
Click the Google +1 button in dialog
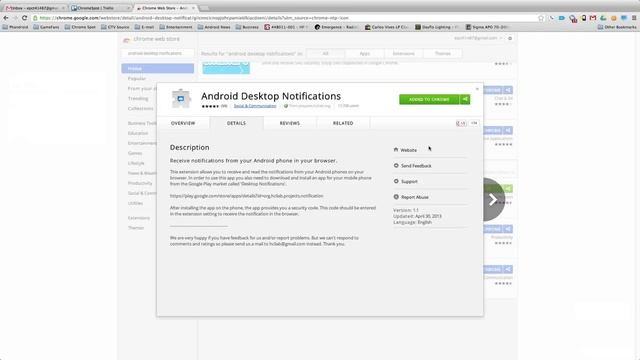point(461,123)
